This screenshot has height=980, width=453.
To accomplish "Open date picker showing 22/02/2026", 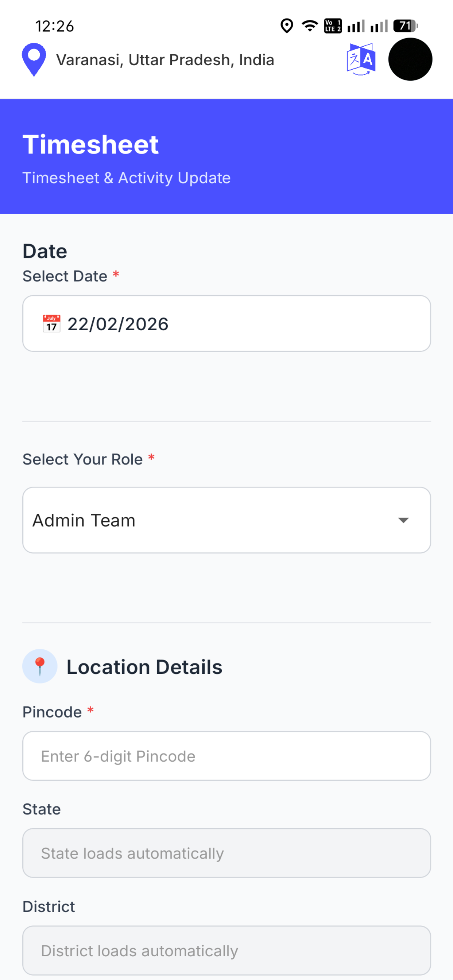I will coord(226,323).
